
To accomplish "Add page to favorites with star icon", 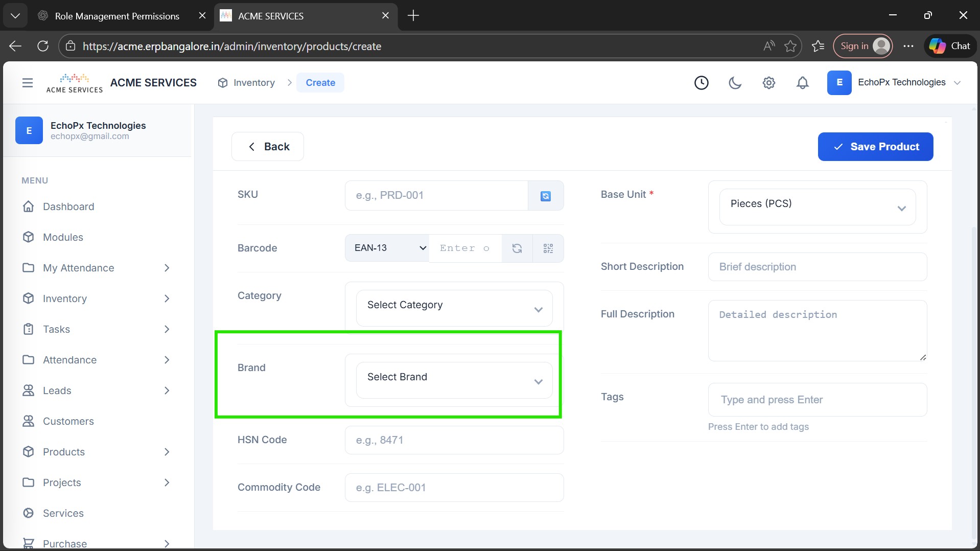I will point(790,46).
